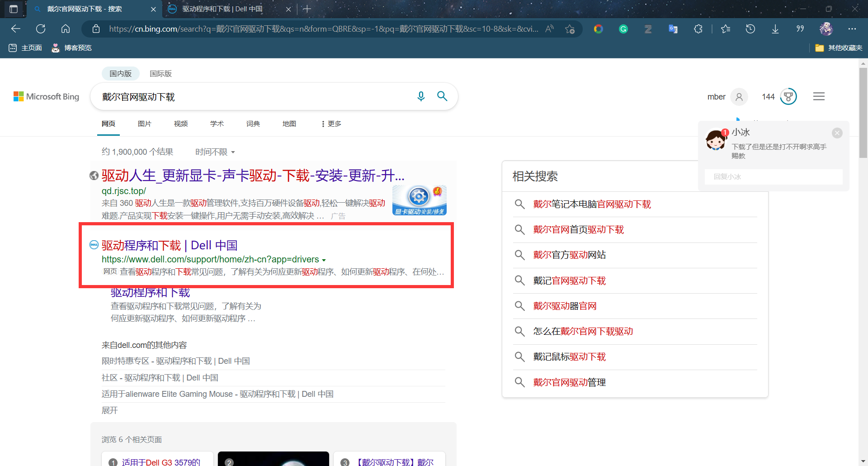This screenshot has width=868, height=466.
Task: Click the 回复小冰 reply input field
Action: (773, 177)
